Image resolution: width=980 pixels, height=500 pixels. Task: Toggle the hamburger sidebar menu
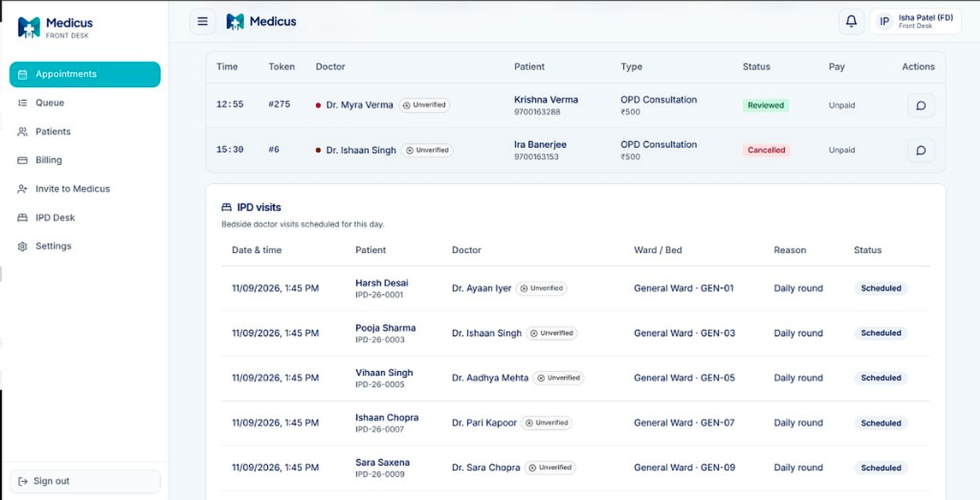coord(202,21)
